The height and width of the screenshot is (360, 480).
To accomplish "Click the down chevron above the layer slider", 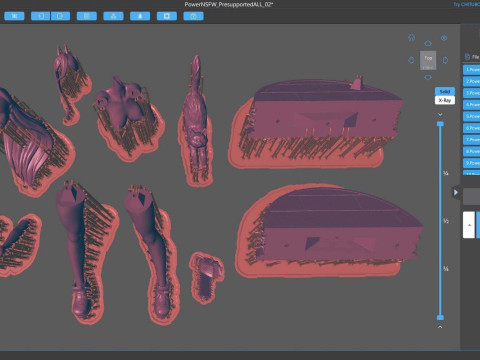I will 440,114.
